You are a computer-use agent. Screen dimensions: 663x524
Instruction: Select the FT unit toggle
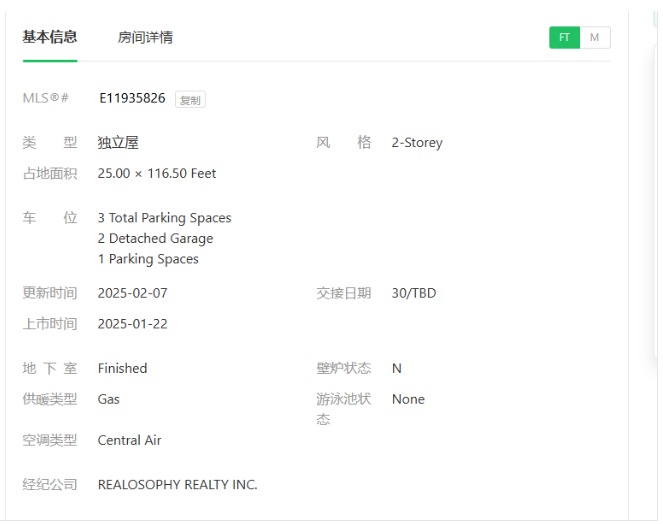564,38
